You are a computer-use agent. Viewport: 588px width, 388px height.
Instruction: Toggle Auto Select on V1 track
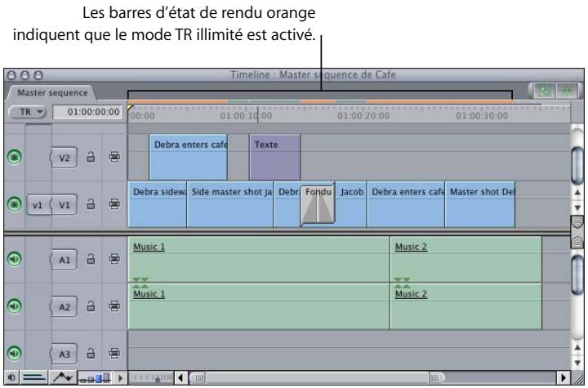coord(114,204)
